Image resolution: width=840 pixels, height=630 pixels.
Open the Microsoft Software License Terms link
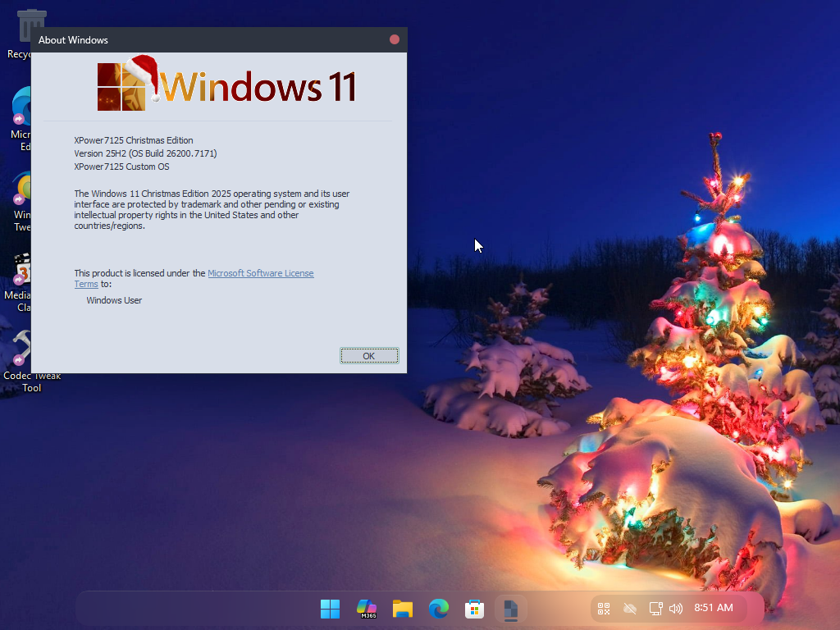click(260, 273)
